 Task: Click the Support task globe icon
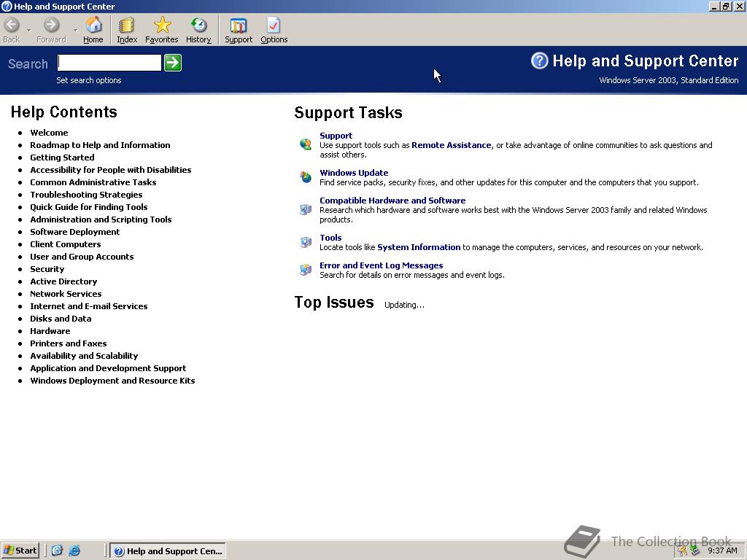coord(306,144)
